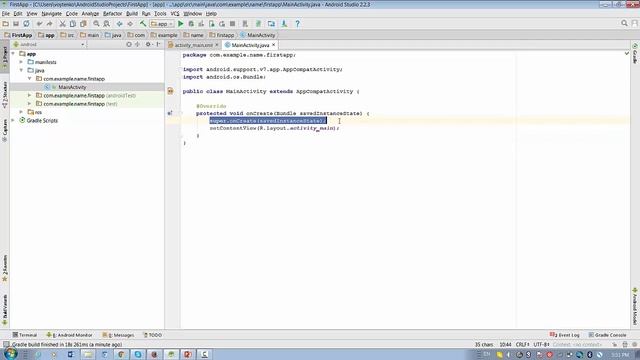The image size is (640, 360).
Task: Click FirstApp breadcrumb in navigation bar
Action: [18, 35]
